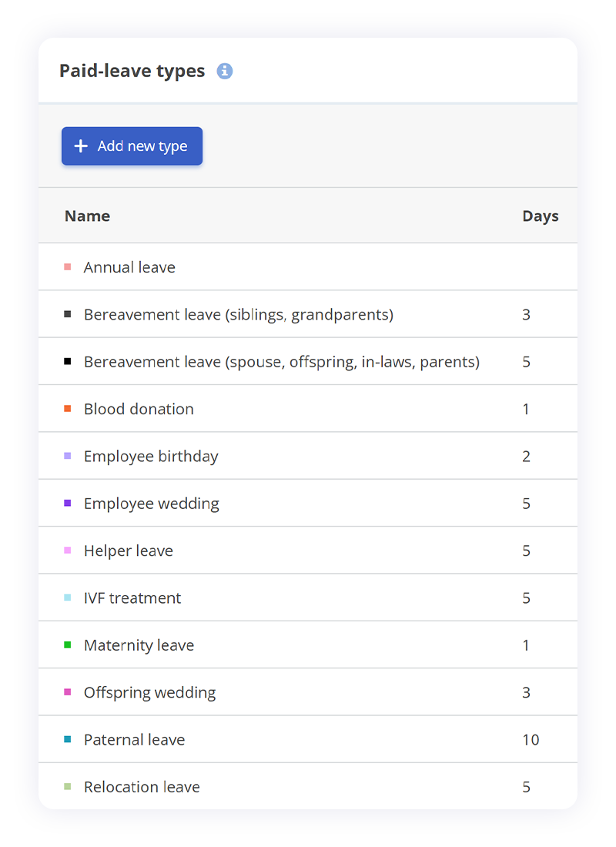The height and width of the screenshot is (847, 616).
Task: Click the info icon beside Paid-leave types
Action: click(225, 71)
